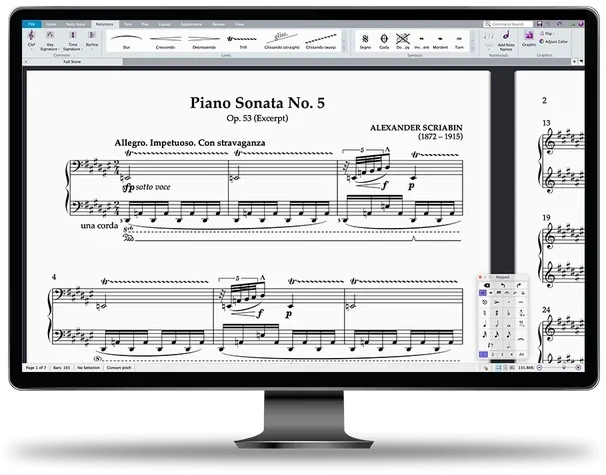Open the File tab
The width and height of the screenshot is (606, 475).
pyautogui.click(x=32, y=24)
